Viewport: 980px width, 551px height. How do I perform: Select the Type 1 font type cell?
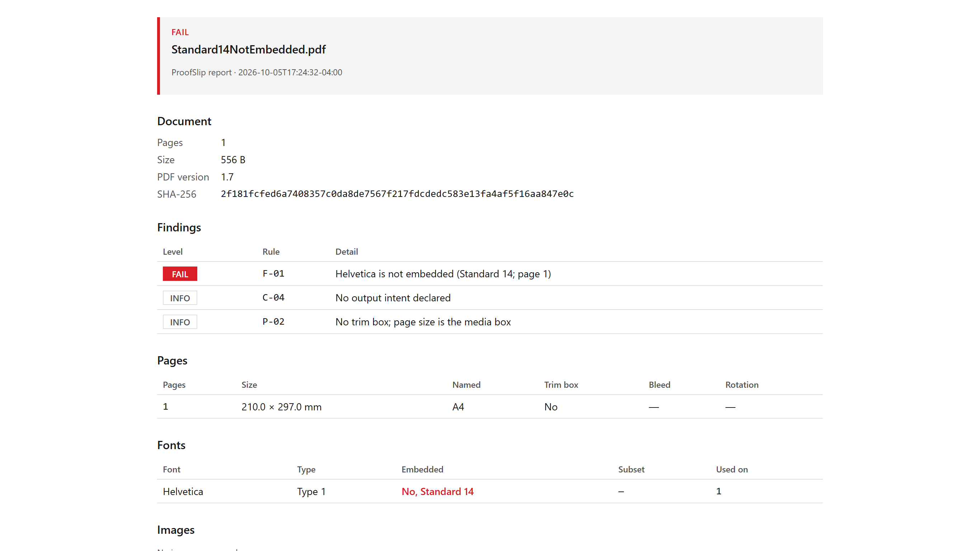click(311, 492)
